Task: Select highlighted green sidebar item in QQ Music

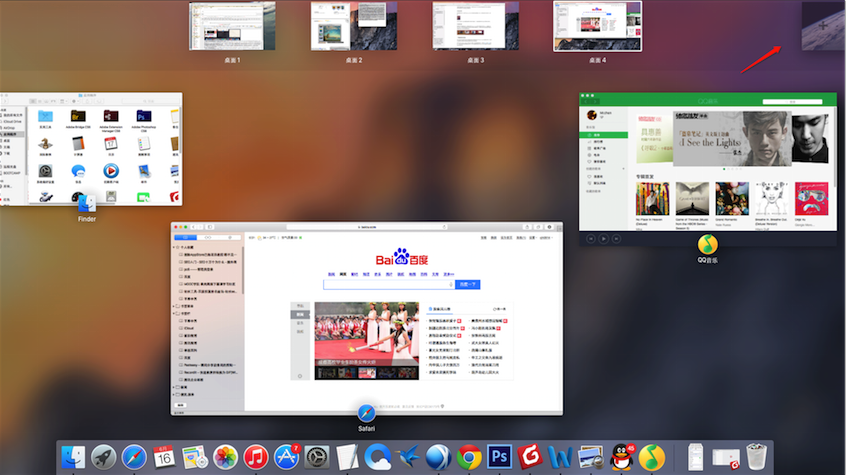Action: 603,135
